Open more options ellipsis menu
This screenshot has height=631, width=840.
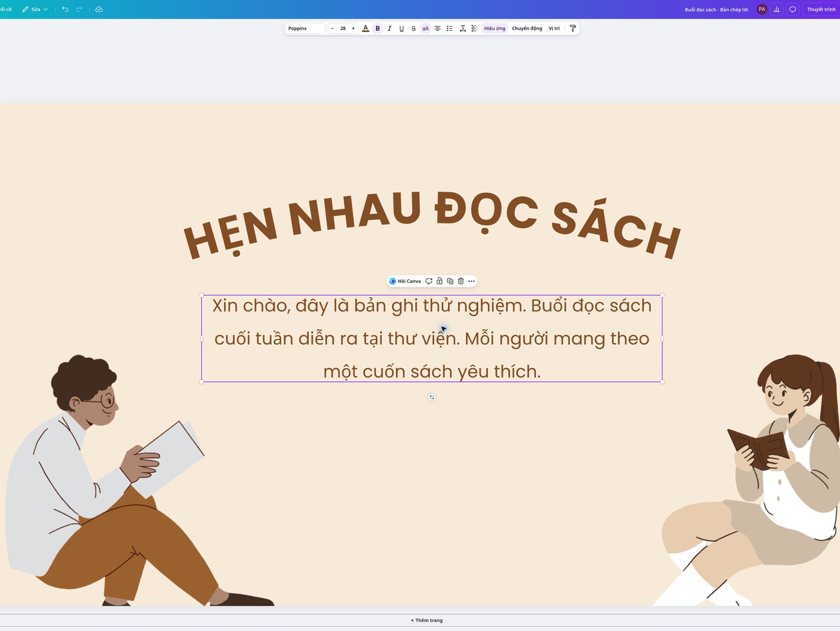coord(471,281)
